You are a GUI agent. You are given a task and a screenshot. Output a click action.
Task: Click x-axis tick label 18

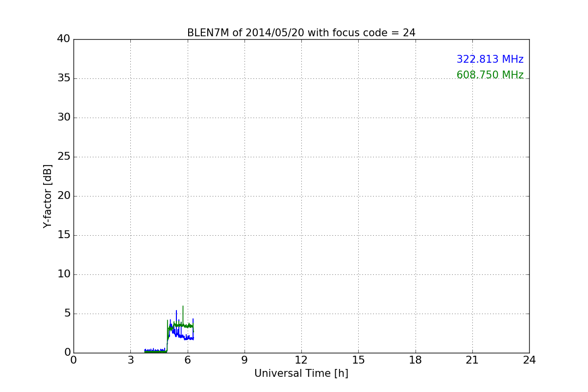416,360
